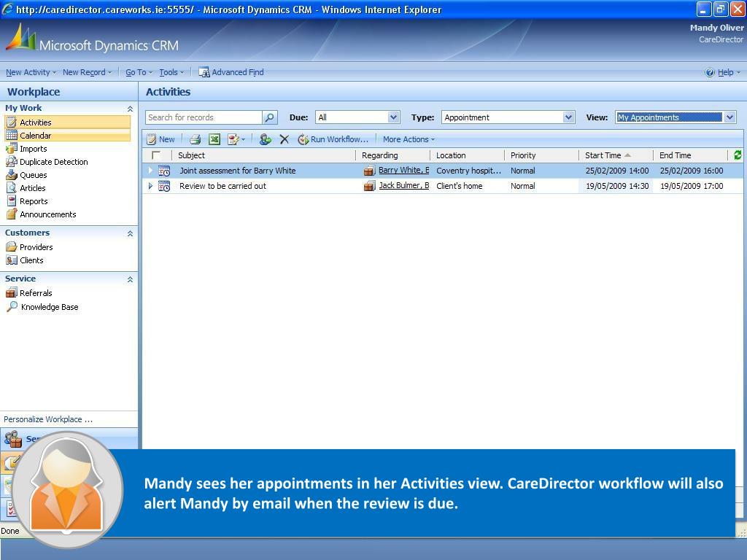
Task: Click Advanced Find in the menu bar
Action: [x=237, y=72]
